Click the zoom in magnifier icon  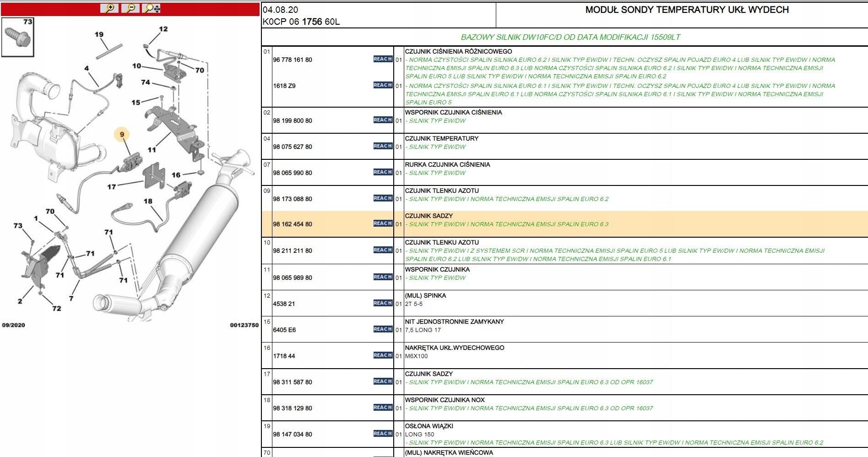point(109,8)
